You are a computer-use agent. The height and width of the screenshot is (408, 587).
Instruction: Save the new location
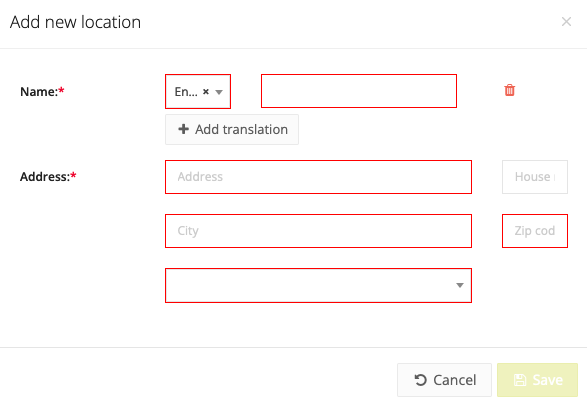point(538,380)
